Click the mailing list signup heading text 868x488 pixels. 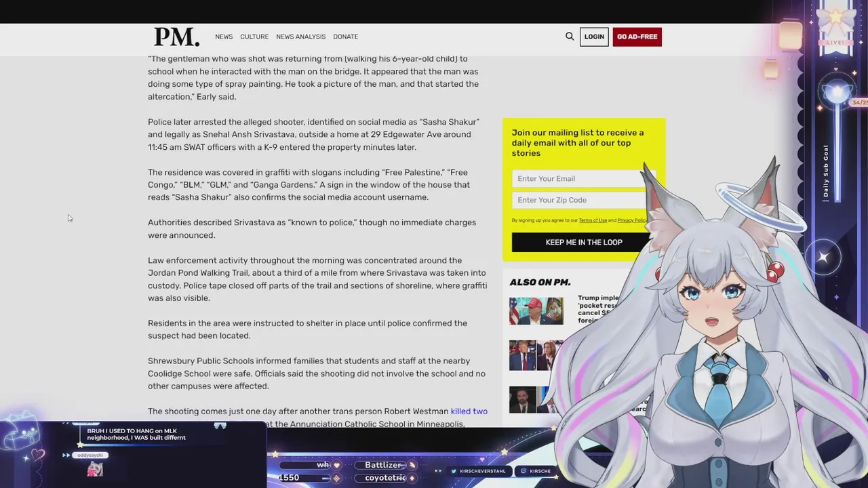578,142
